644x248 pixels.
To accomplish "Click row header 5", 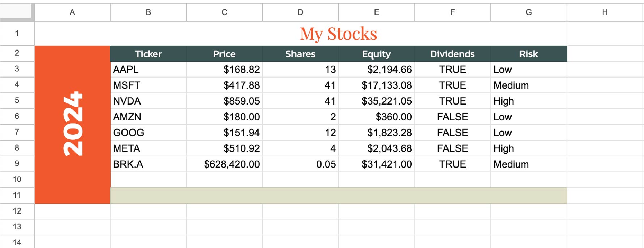I will (17, 101).
